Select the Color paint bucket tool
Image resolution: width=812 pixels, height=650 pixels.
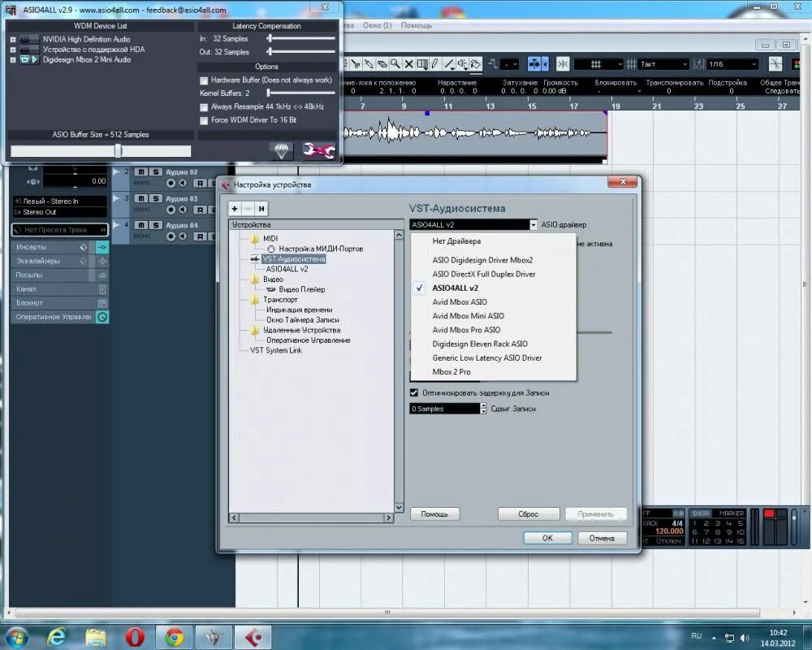(x=475, y=63)
